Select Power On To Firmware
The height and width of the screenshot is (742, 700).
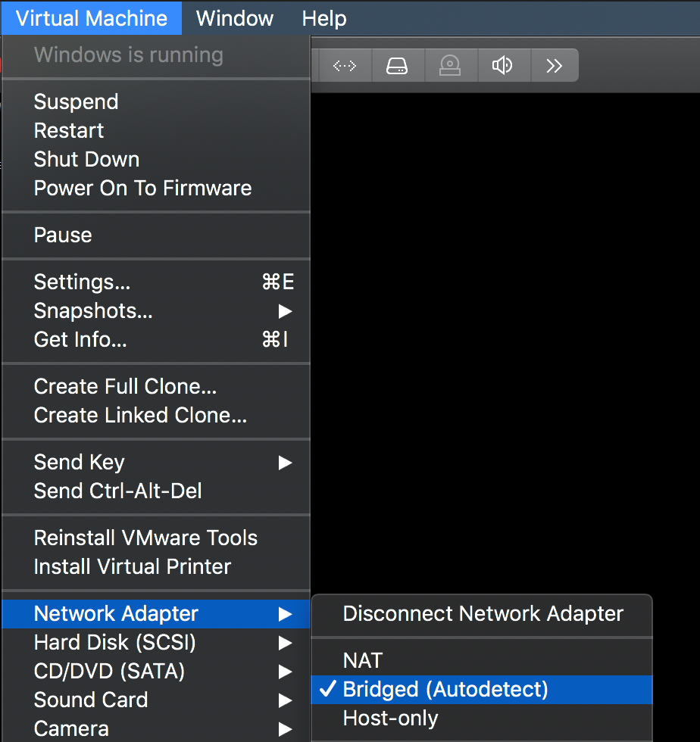coord(156,189)
